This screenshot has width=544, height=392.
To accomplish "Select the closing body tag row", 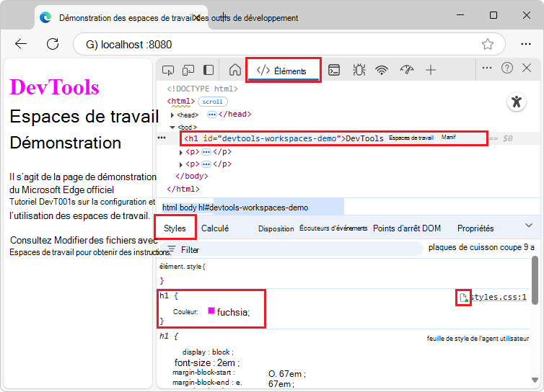I will coord(192,176).
